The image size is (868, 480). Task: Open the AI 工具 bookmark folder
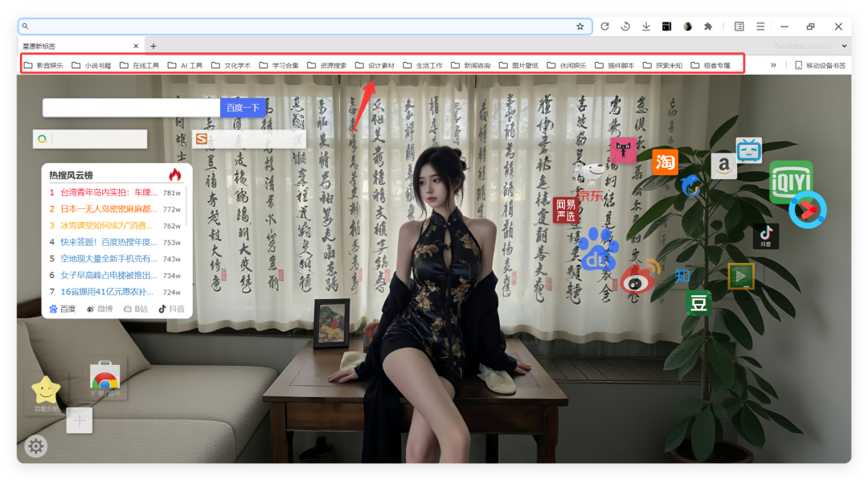click(186, 65)
